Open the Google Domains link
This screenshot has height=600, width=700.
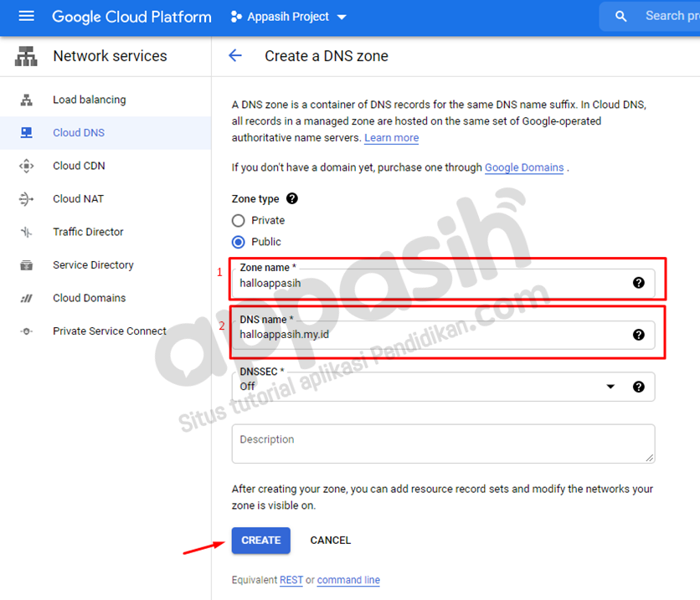point(524,167)
